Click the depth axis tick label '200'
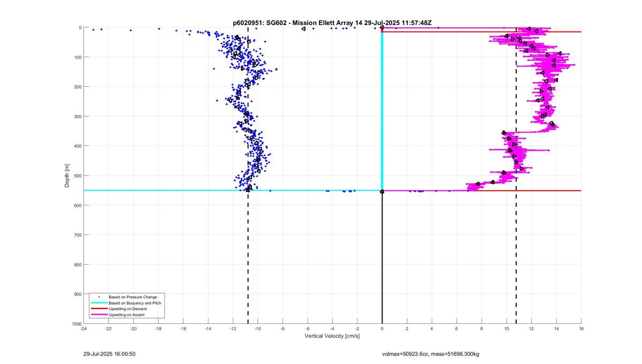Screen dimensions: 642x364 pyautogui.click(x=77, y=87)
